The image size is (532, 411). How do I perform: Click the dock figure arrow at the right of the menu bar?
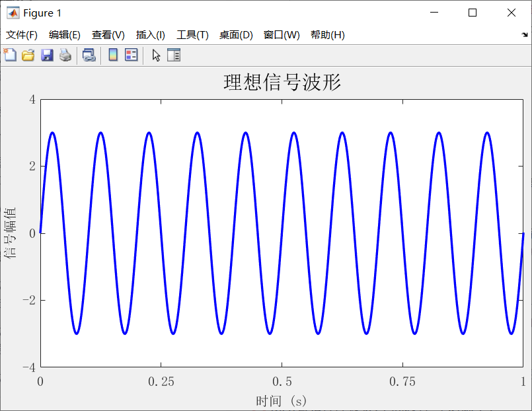tap(525, 34)
